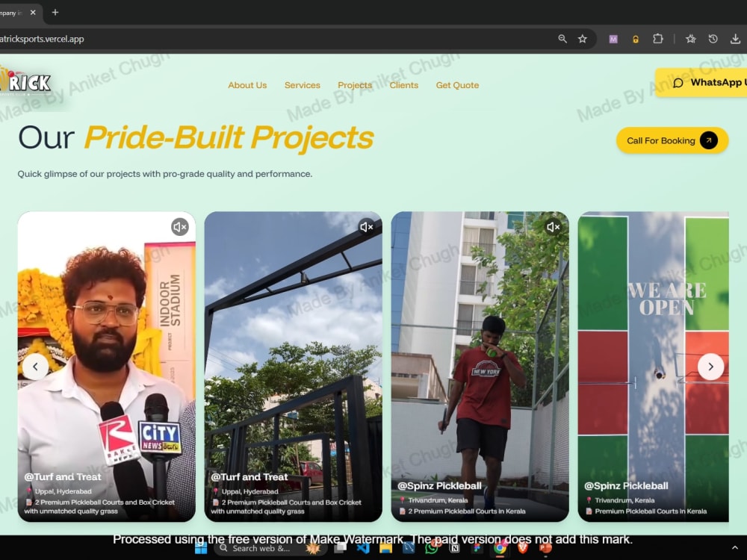Click the taskbar Search web box
The width and height of the screenshot is (747, 560).
tap(270, 548)
